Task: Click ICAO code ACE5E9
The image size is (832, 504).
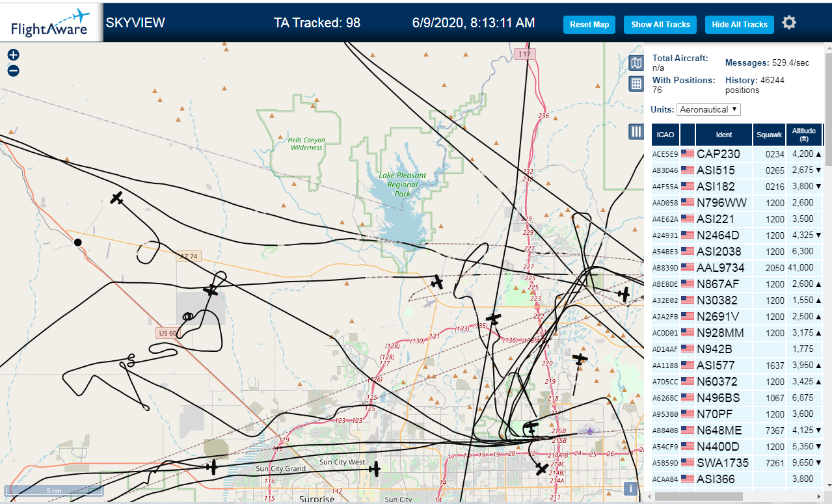Action: 665,154
